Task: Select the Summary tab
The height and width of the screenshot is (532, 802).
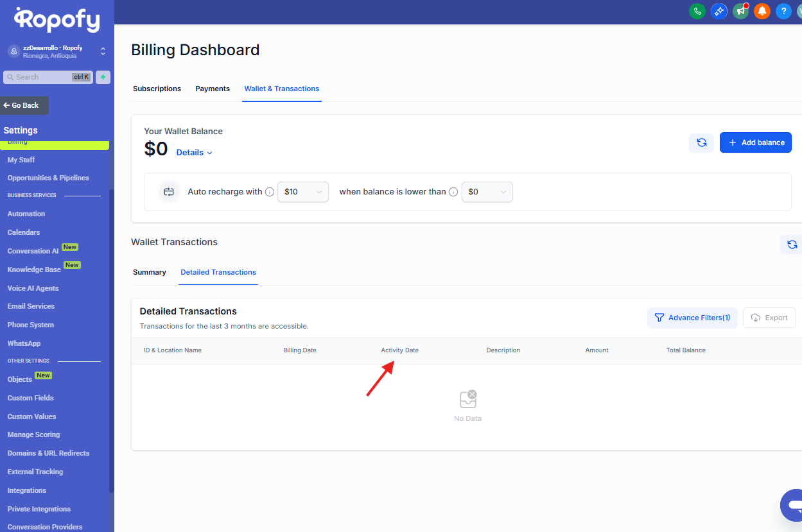Action: coord(150,272)
